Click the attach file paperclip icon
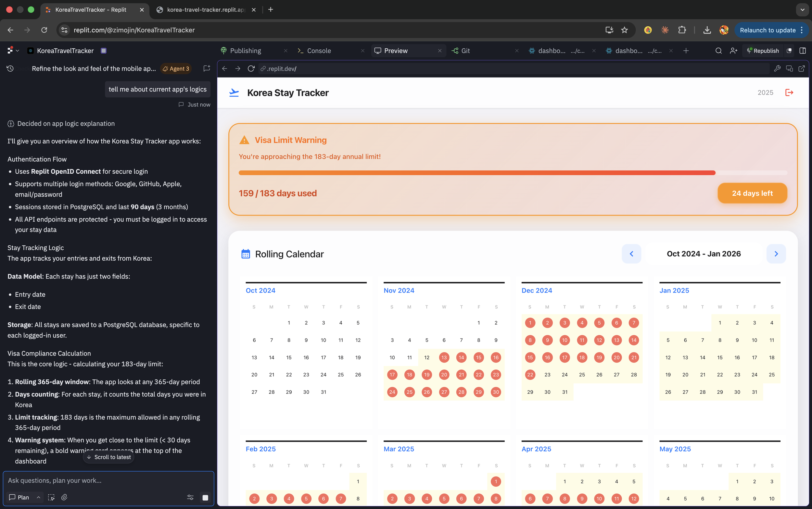 click(64, 497)
